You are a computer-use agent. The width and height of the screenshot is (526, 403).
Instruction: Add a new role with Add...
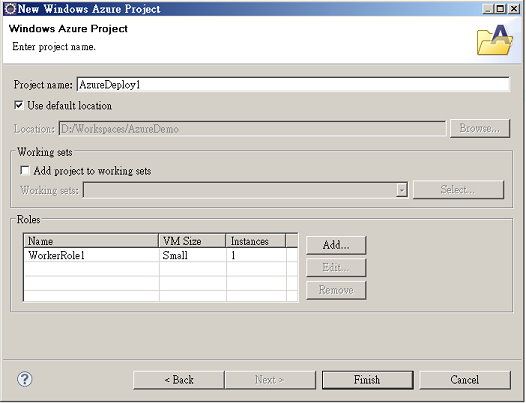336,245
